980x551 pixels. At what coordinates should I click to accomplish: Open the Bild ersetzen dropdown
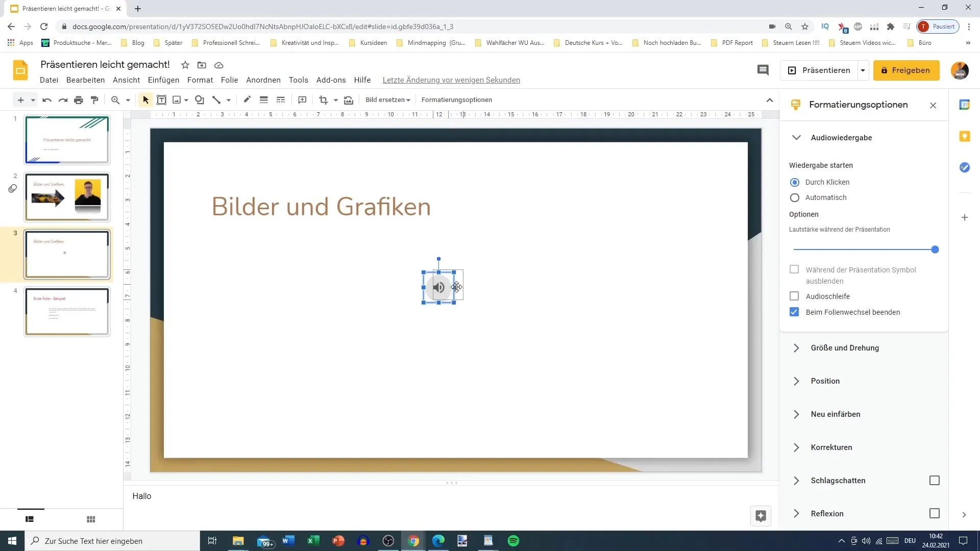(x=387, y=100)
